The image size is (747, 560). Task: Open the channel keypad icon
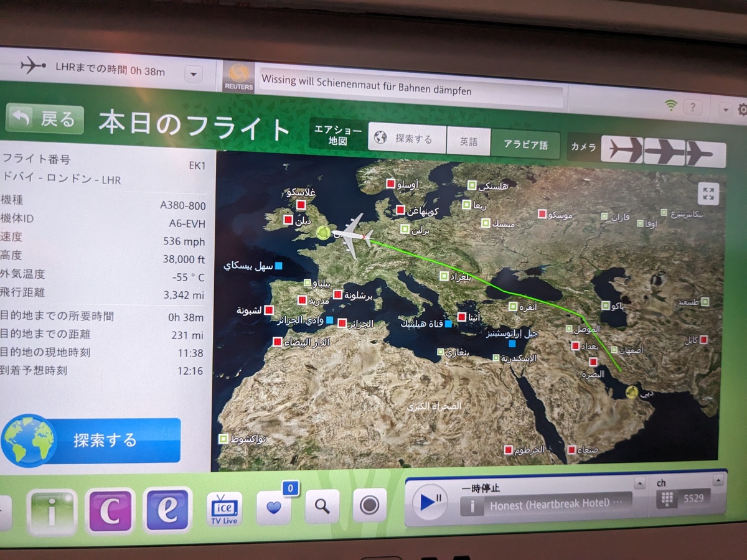point(667,499)
